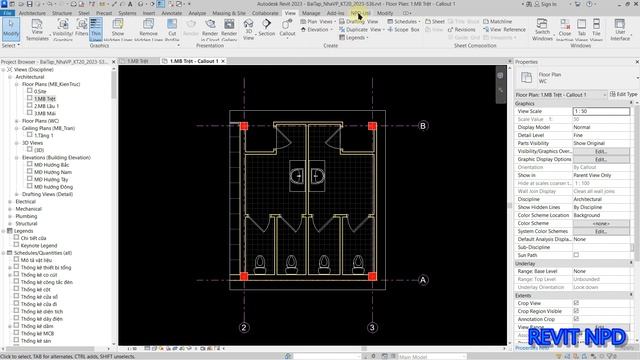Open the Collaborate ribbon tab
The image size is (640, 360).
pos(265,13)
